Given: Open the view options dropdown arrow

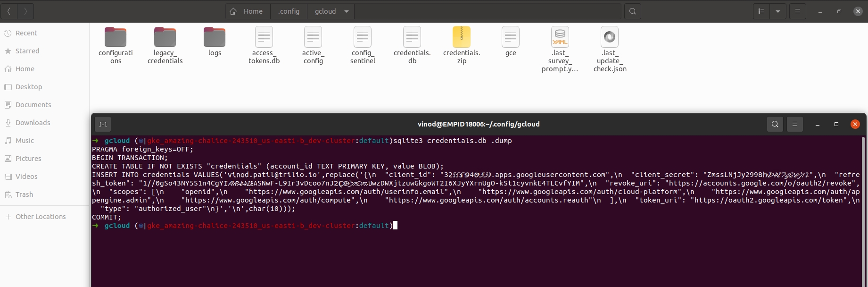Looking at the screenshot, I should 777,11.
